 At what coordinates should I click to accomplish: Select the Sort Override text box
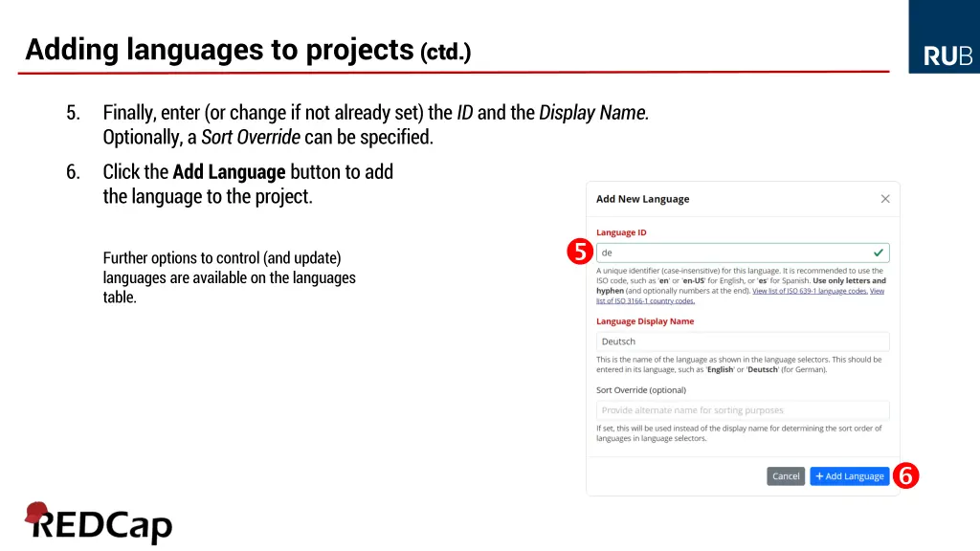pos(742,410)
